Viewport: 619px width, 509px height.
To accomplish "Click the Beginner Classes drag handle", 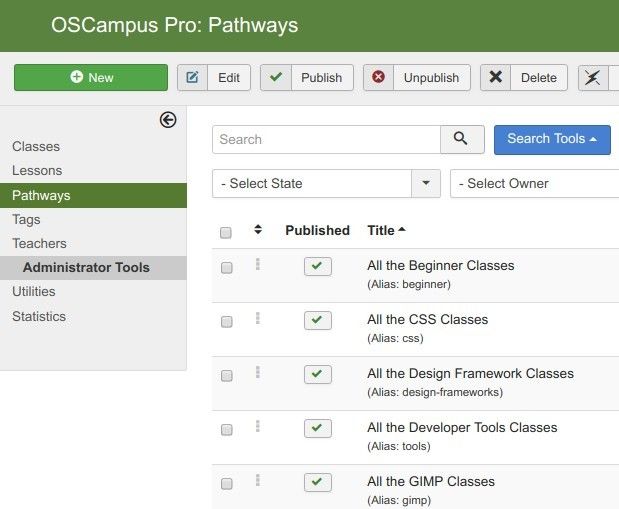I will pyautogui.click(x=258, y=264).
